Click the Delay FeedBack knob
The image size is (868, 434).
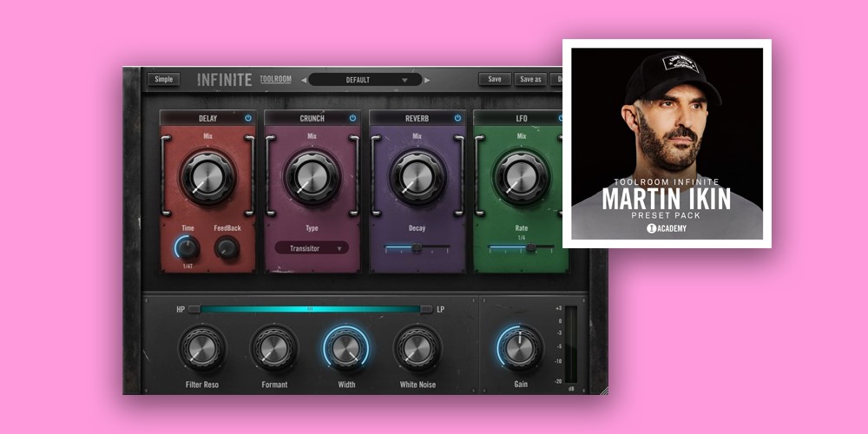[x=227, y=248]
